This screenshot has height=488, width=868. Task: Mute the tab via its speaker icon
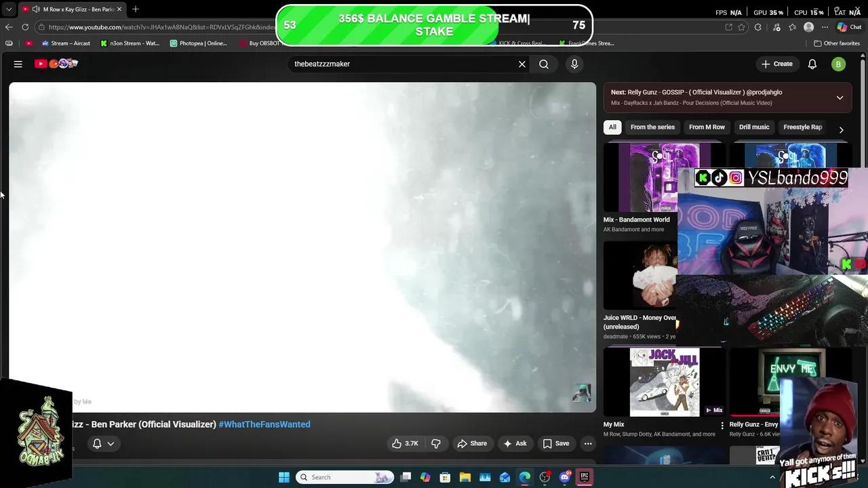pos(36,9)
